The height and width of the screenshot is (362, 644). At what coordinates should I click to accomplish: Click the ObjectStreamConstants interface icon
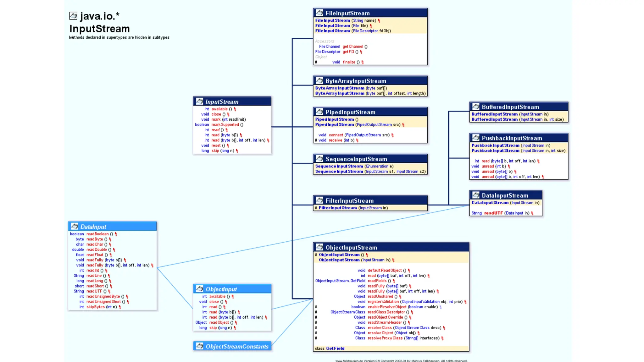pyautogui.click(x=200, y=346)
